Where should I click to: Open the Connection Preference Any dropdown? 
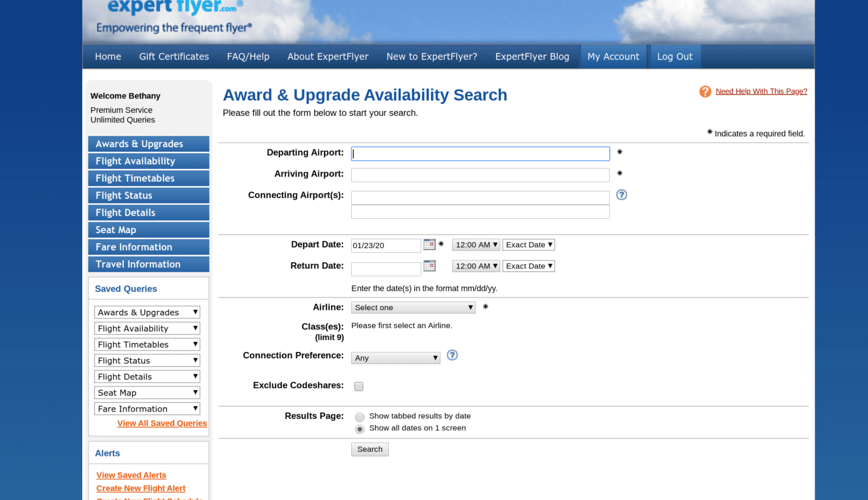tap(396, 358)
